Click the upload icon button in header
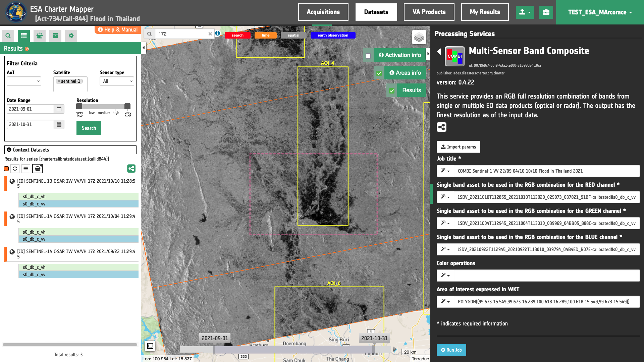Screen dimensions: 644x362 [x=525, y=12]
